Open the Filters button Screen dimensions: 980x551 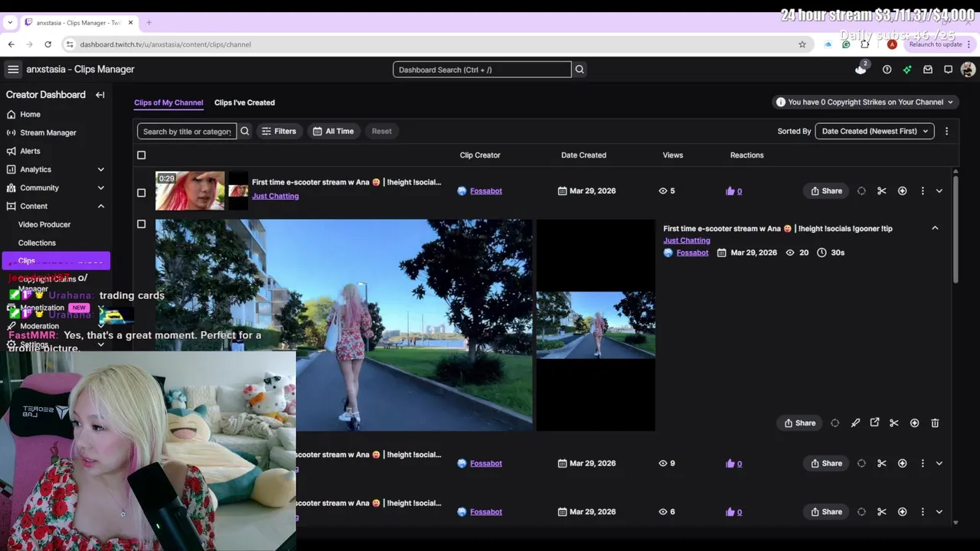pos(279,132)
